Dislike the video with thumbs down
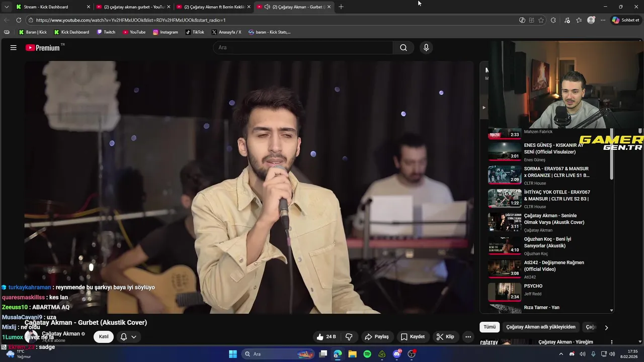Image resolution: width=644 pixels, height=362 pixels. (x=349, y=337)
